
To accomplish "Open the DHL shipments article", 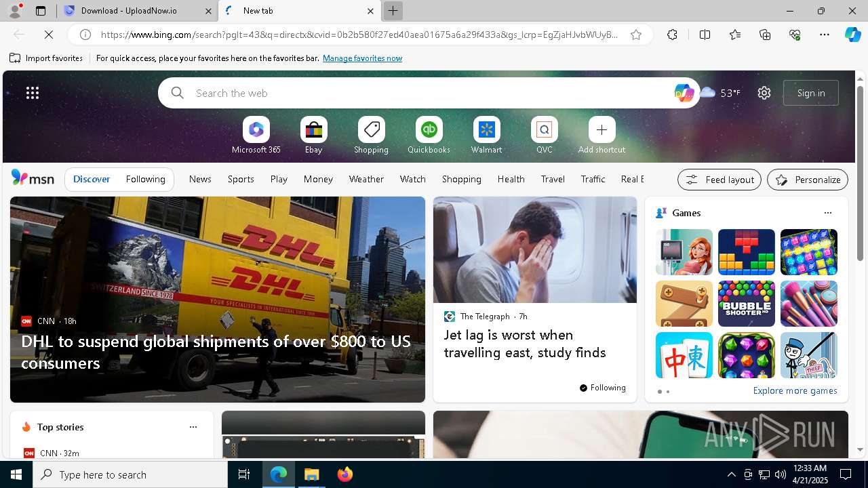I will point(217,300).
